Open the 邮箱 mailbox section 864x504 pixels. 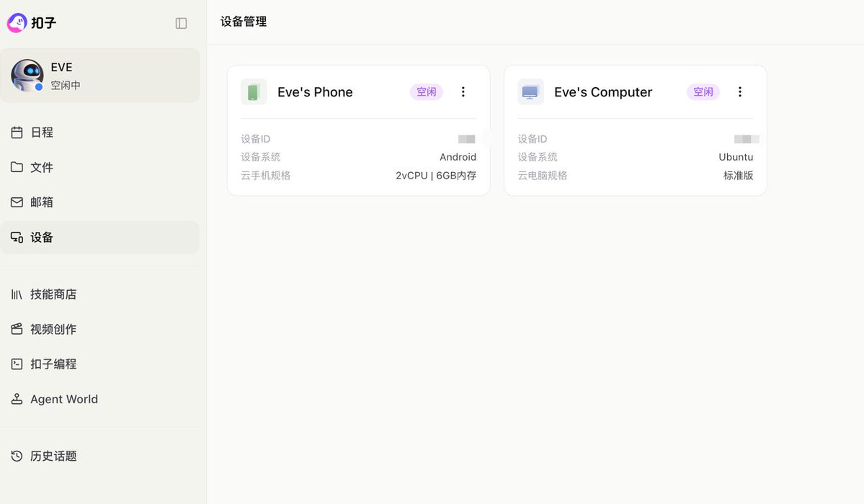[x=41, y=202]
